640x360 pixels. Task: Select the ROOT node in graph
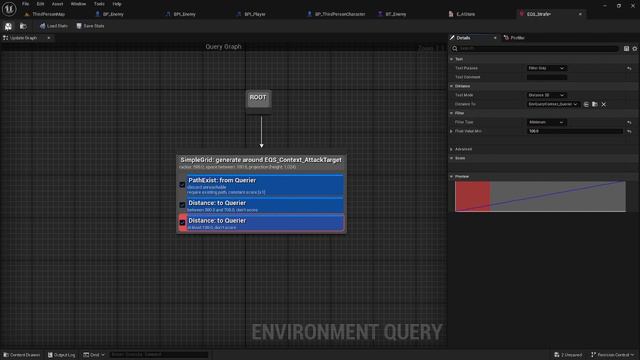point(258,98)
